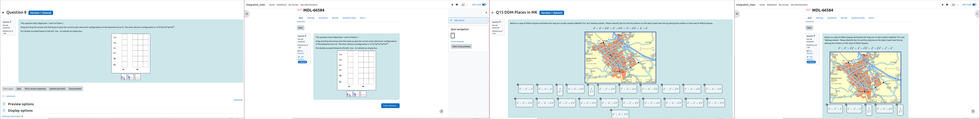Open help question-mark in the Ga–Kr quiz window
This screenshot has width=980, height=119.
[x=441, y=111]
